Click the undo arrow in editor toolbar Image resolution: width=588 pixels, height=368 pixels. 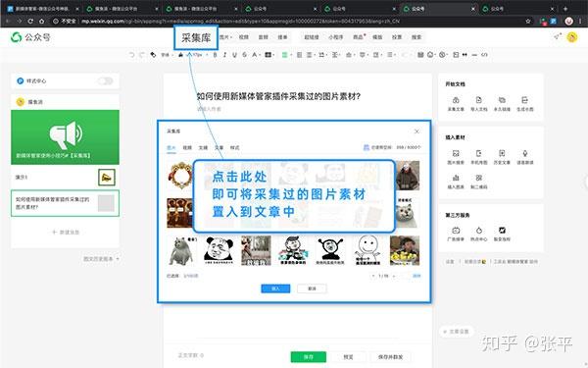[x=131, y=55]
